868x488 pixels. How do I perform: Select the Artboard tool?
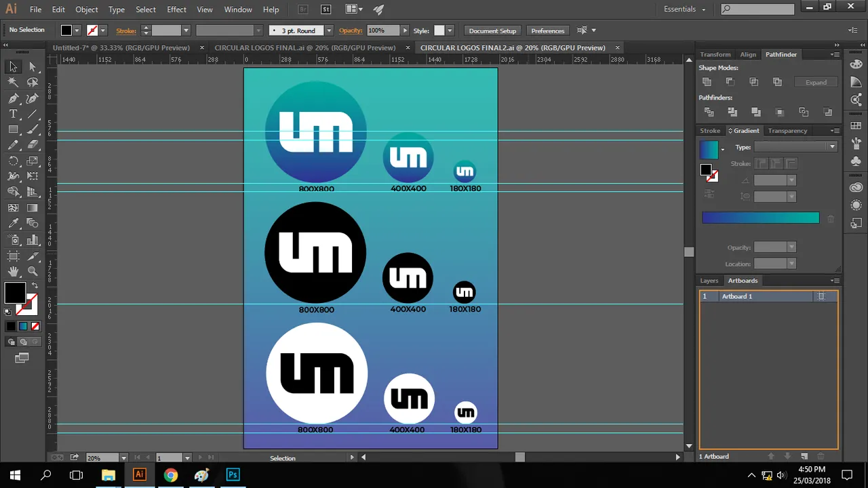13,256
